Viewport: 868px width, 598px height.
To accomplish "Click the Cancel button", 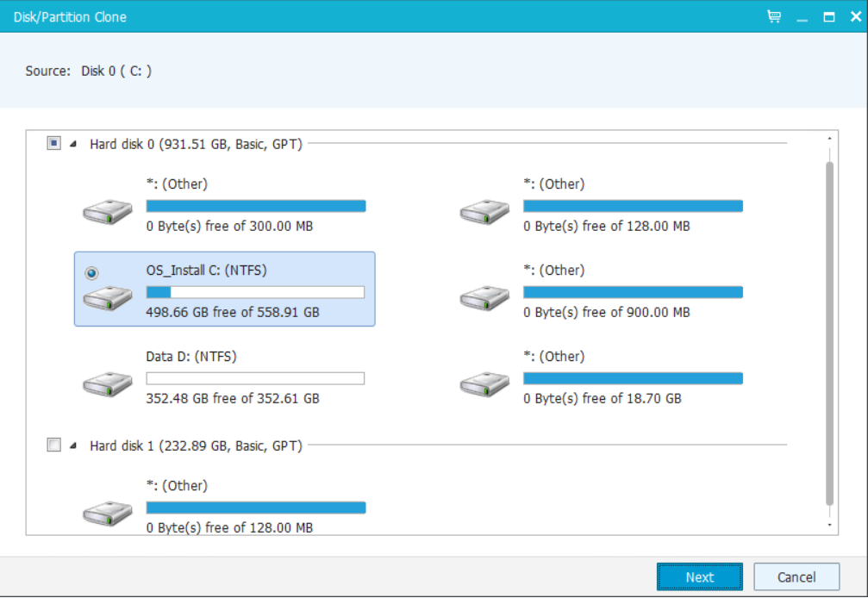I will [796, 577].
